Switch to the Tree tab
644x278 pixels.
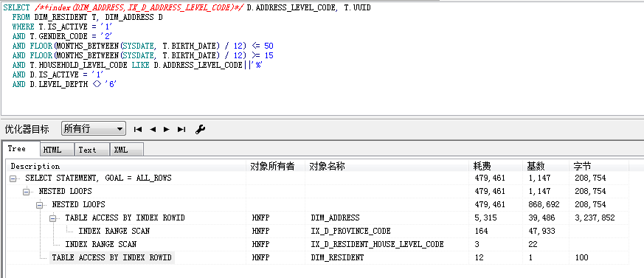pos(21,149)
